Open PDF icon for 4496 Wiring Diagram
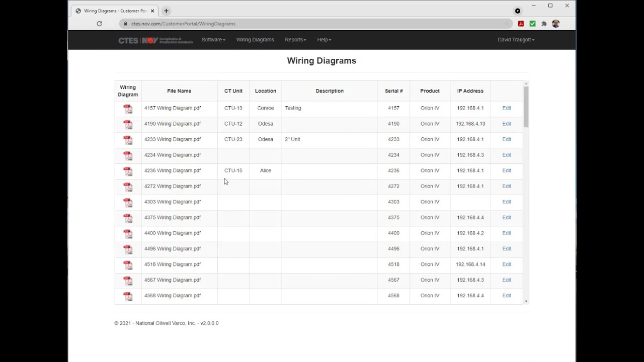Image resolution: width=644 pixels, height=362 pixels. pos(128,249)
